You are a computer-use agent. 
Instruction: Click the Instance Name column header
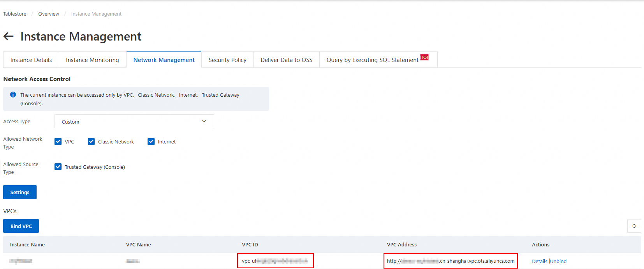pyautogui.click(x=27, y=244)
